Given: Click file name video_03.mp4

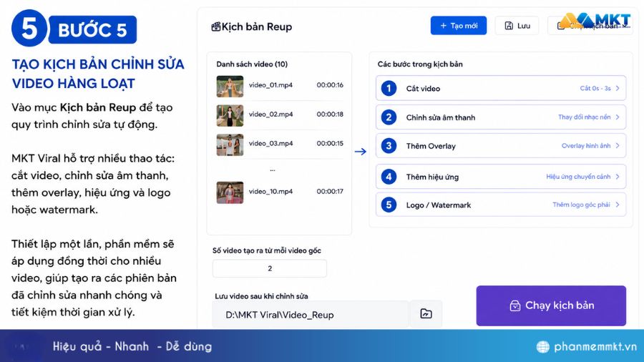Looking at the screenshot, I should 270,143.
